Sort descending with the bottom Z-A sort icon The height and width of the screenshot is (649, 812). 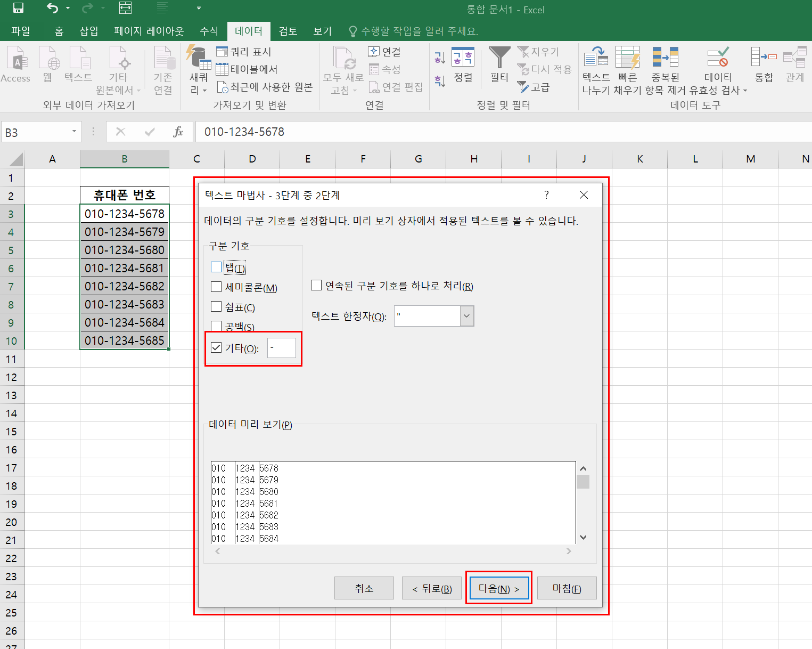(439, 81)
